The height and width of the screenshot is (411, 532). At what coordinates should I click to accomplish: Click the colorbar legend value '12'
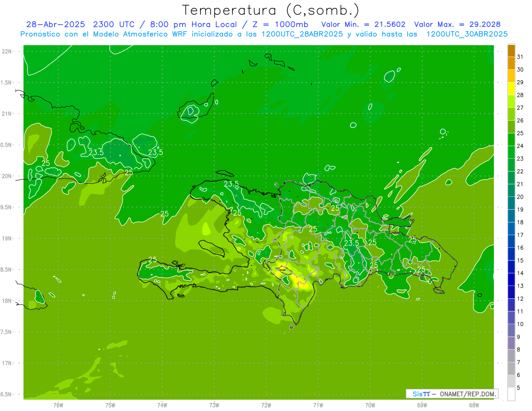click(520, 298)
